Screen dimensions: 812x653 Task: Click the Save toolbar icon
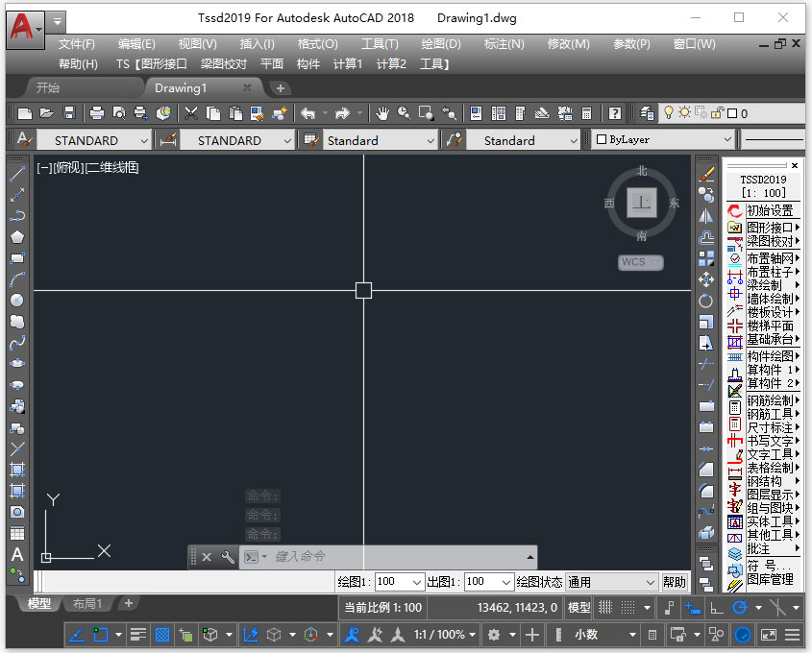pos(69,113)
